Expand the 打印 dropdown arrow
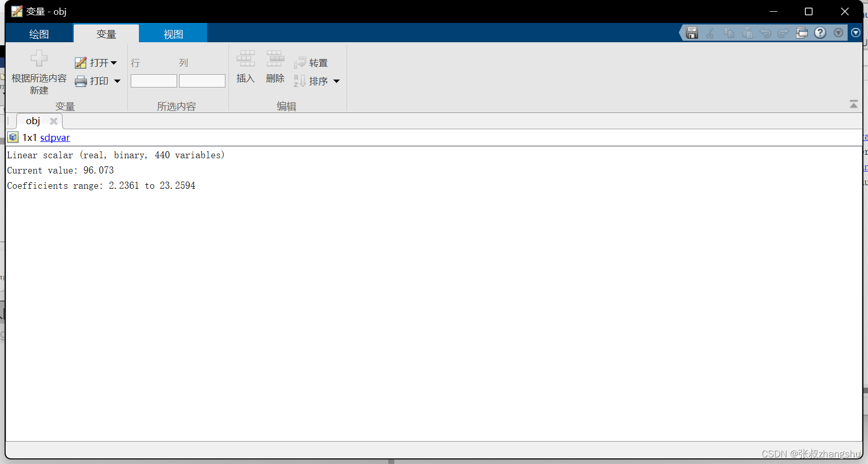 click(x=117, y=81)
